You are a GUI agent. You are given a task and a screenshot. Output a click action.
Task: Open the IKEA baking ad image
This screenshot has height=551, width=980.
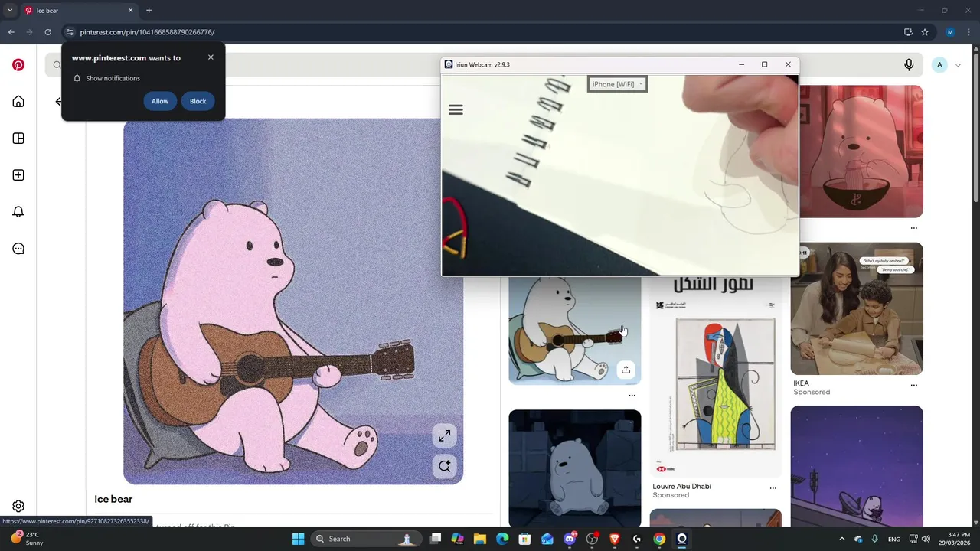(x=857, y=308)
